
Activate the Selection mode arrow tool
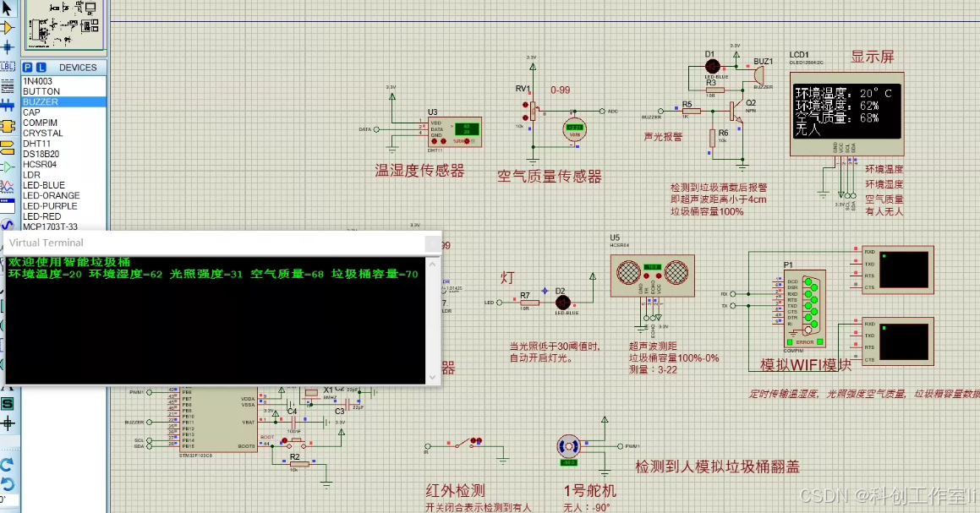(x=7, y=8)
